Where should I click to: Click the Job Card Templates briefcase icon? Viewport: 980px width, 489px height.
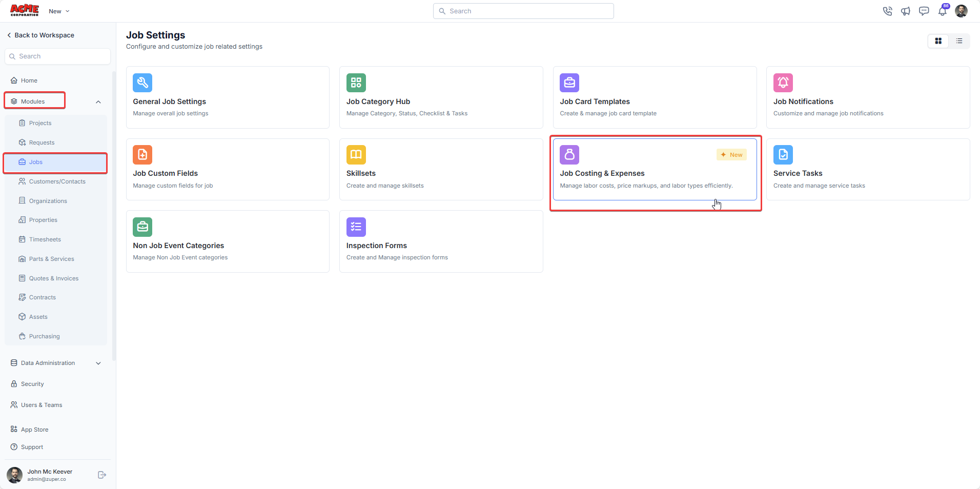(x=569, y=83)
